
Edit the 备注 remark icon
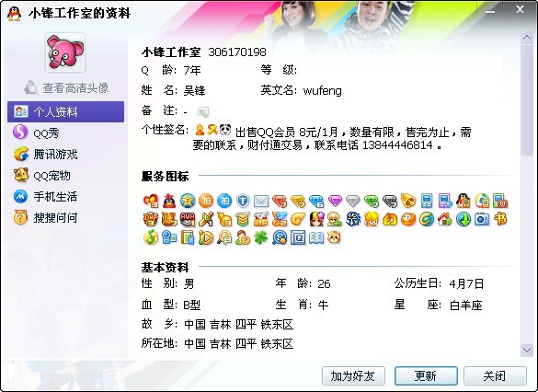point(203,111)
